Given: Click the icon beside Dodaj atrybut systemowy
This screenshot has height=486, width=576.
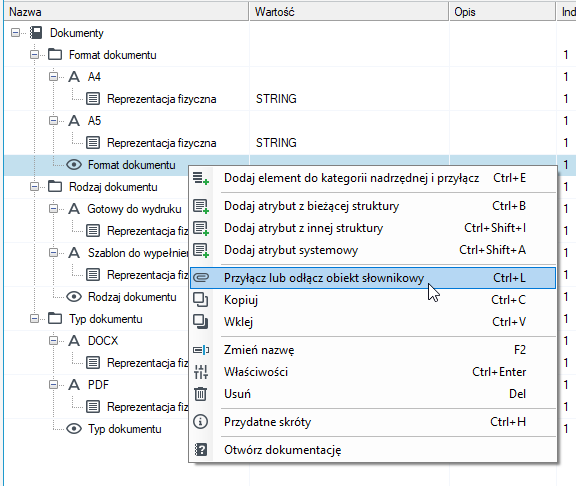Looking at the screenshot, I should click(201, 250).
